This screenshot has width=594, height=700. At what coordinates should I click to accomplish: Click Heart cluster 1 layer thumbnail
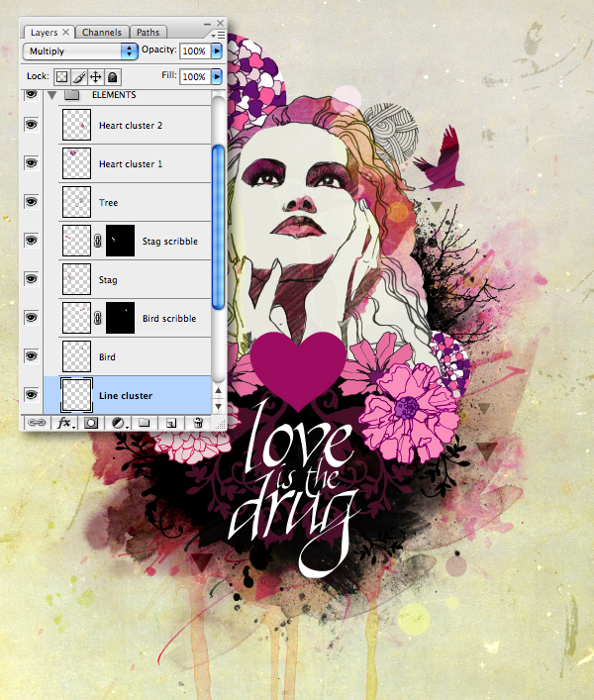coord(76,163)
